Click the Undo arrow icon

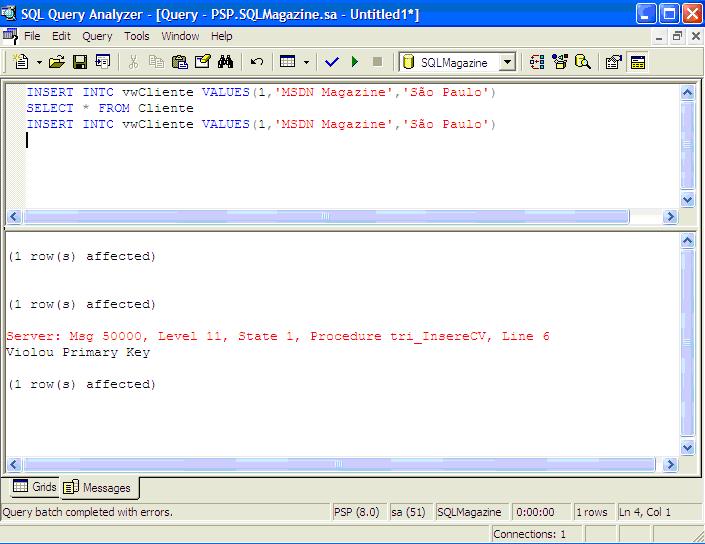pyautogui.click(x=257, y=62)
